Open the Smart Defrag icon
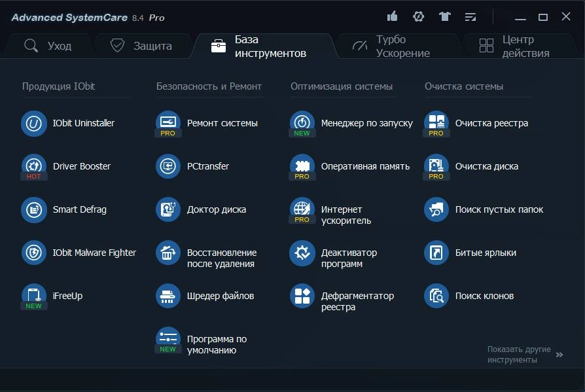Screen dimensions: 585x392 (34, 210)
